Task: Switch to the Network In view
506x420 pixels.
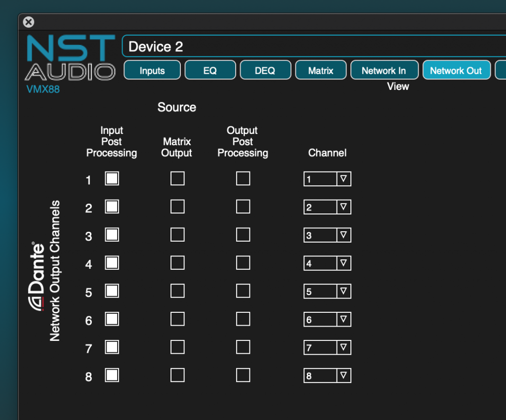Action: point(384,70)
